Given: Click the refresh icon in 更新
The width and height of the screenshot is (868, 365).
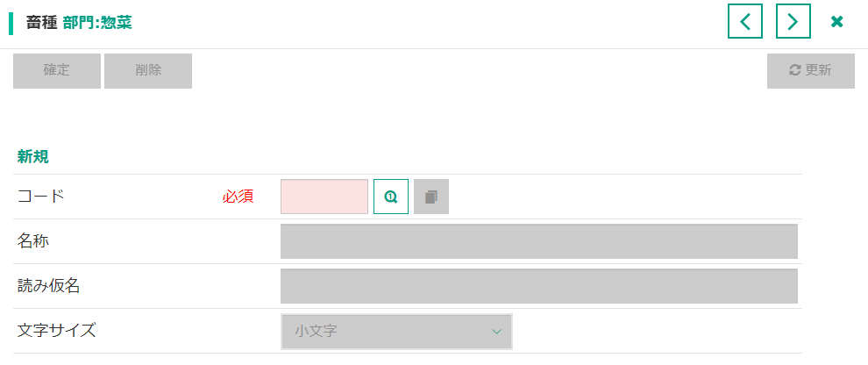Looking at the screenshot, I should tap(795, 71).
